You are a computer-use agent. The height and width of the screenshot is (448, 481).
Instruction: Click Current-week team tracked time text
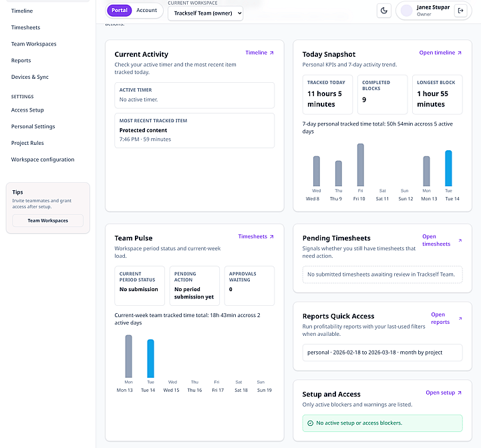[187, 319]
